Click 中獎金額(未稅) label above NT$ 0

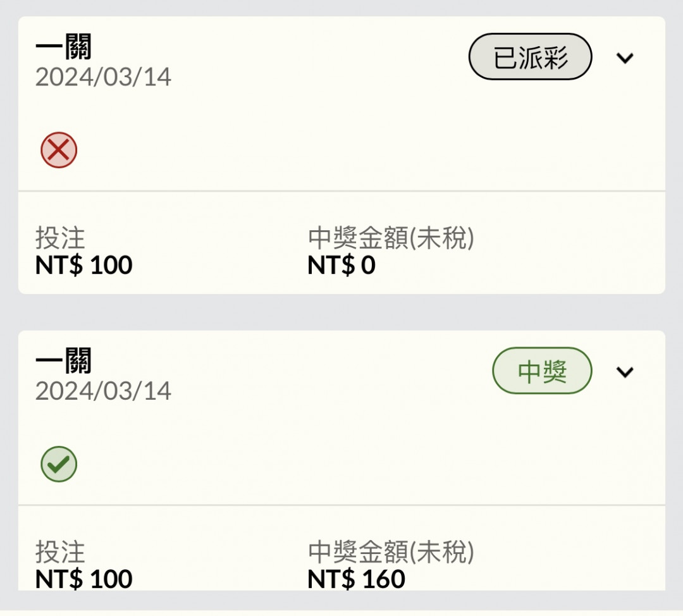[x=391, y=238]
